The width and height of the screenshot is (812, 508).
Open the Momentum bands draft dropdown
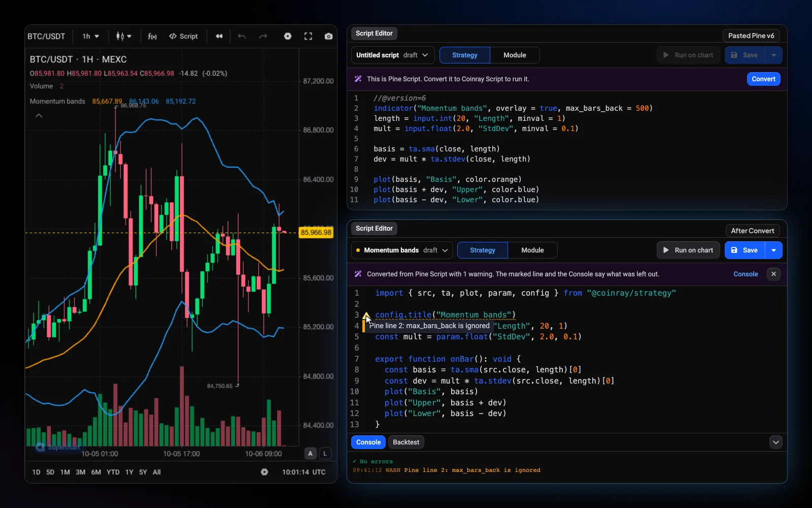[x=402, y=250]
